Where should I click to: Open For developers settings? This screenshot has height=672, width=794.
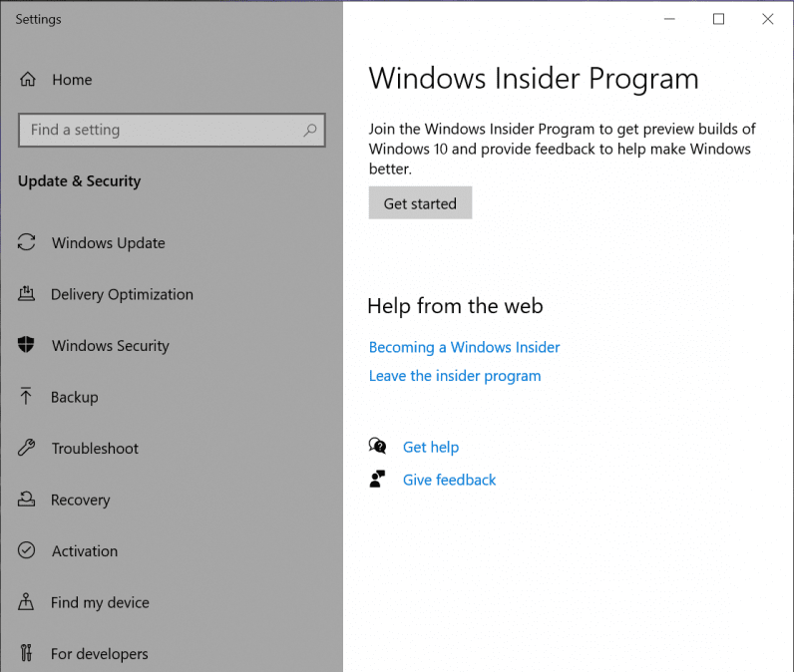(x=100, y=654)
